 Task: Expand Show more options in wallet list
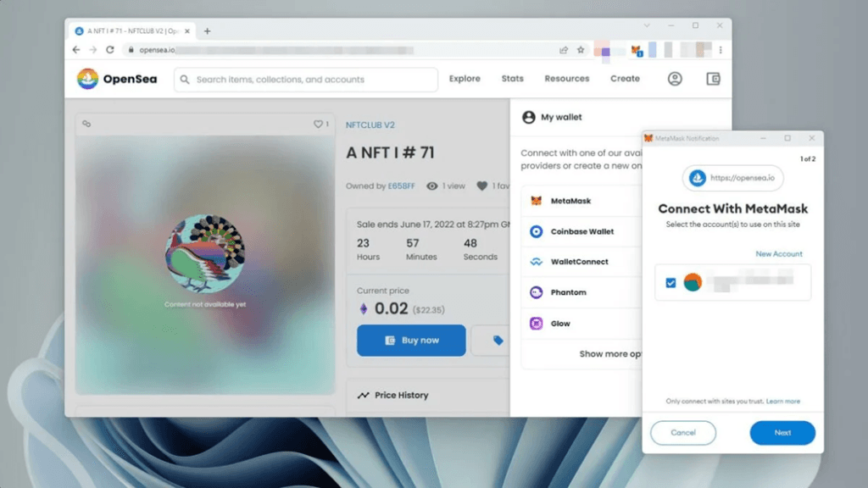click(x=610, y=354)
